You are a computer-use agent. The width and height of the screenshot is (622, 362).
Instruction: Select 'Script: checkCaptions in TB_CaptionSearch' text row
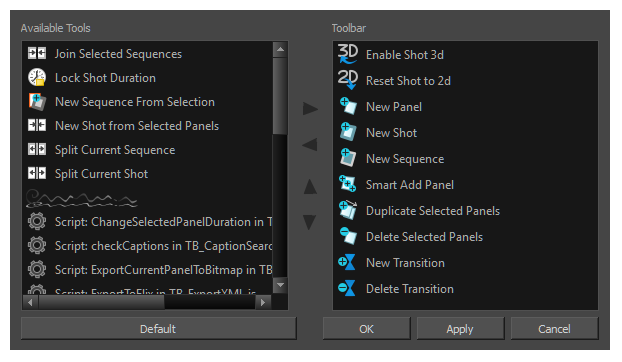(163, 246)
